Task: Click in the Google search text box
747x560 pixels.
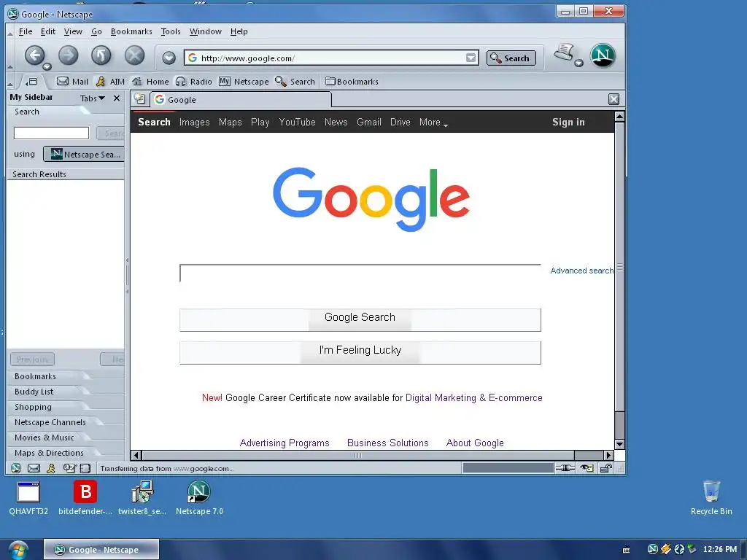Action: 360,273
